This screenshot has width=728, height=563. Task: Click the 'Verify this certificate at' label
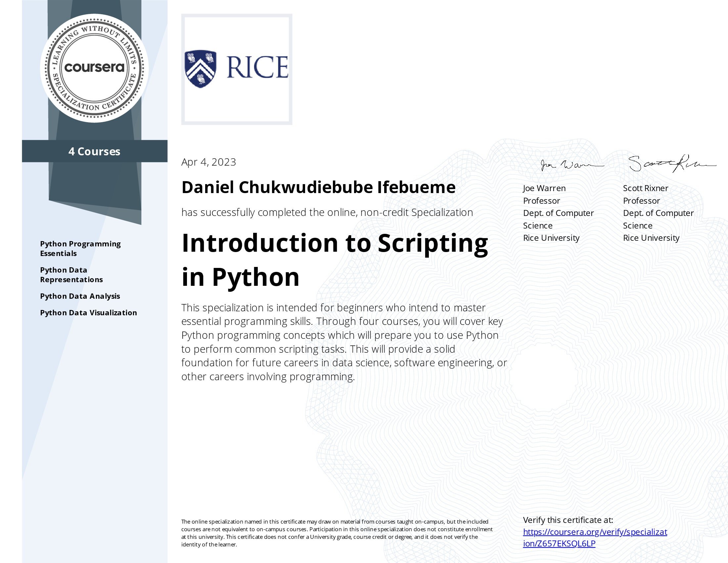point(568,520)
